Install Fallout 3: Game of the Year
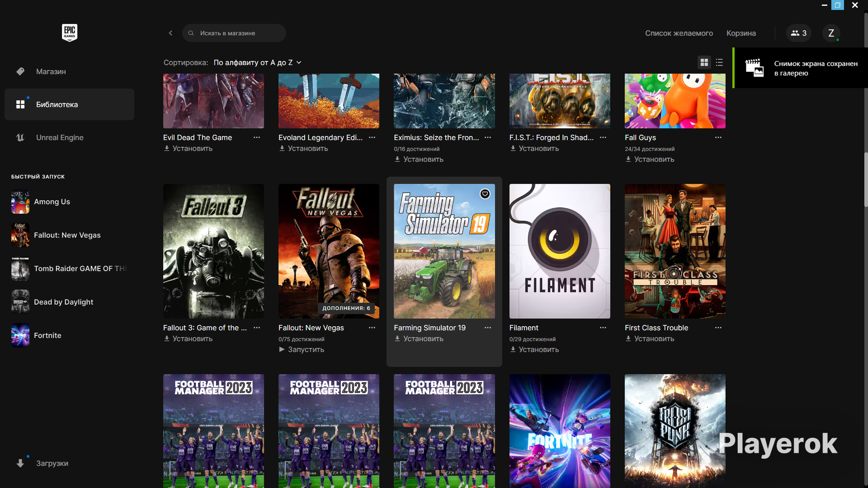This screenshot has width=868, height=488. point(188,339)
